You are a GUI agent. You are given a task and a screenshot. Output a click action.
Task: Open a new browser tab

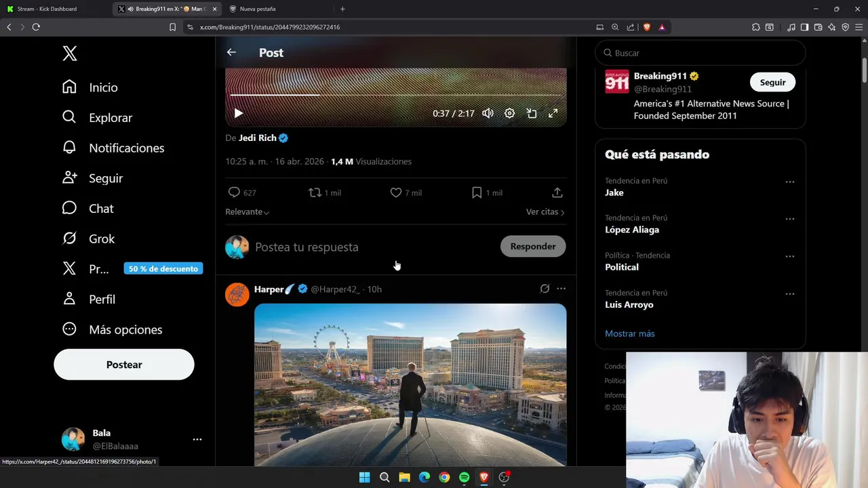[342, 9]
